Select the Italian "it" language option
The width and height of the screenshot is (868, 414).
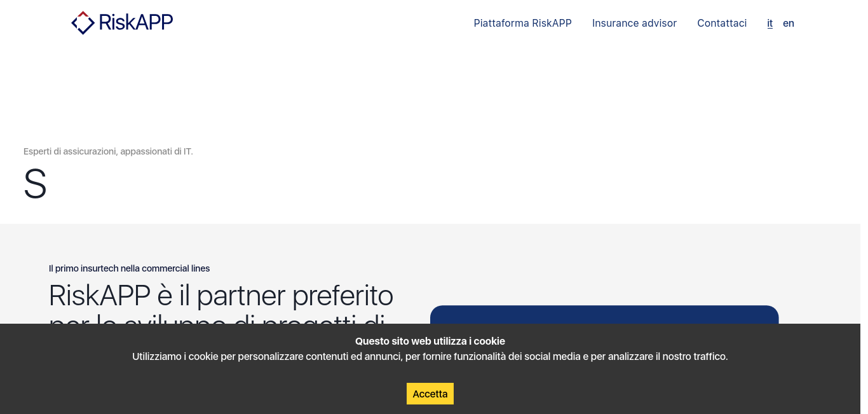point(770,24)
